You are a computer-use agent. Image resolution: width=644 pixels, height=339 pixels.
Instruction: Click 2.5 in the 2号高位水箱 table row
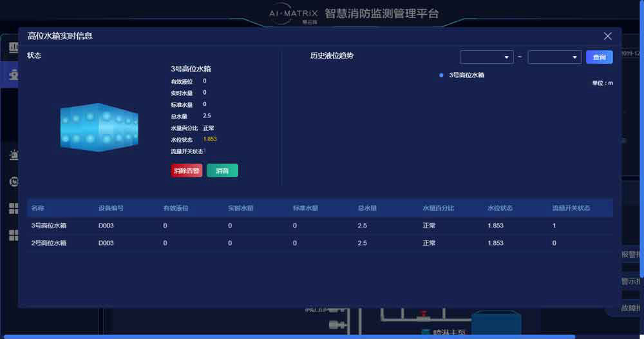coord(362,243)
